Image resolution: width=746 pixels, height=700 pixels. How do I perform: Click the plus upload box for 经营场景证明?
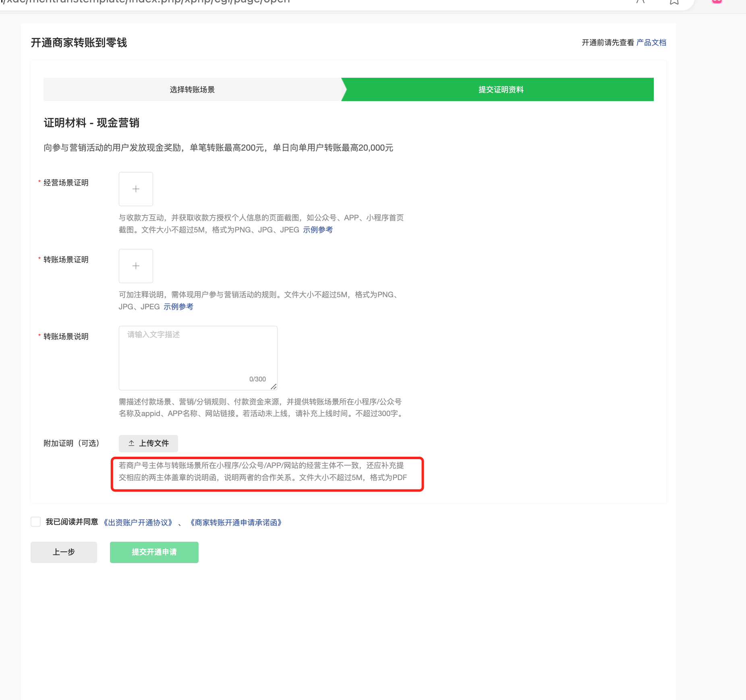point(136,189)
